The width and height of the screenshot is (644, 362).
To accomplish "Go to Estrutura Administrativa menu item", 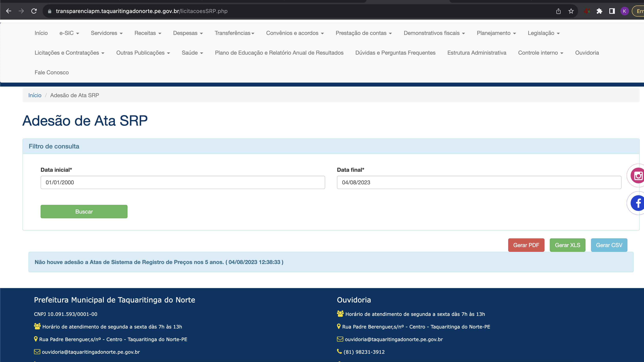I will 476,53.
